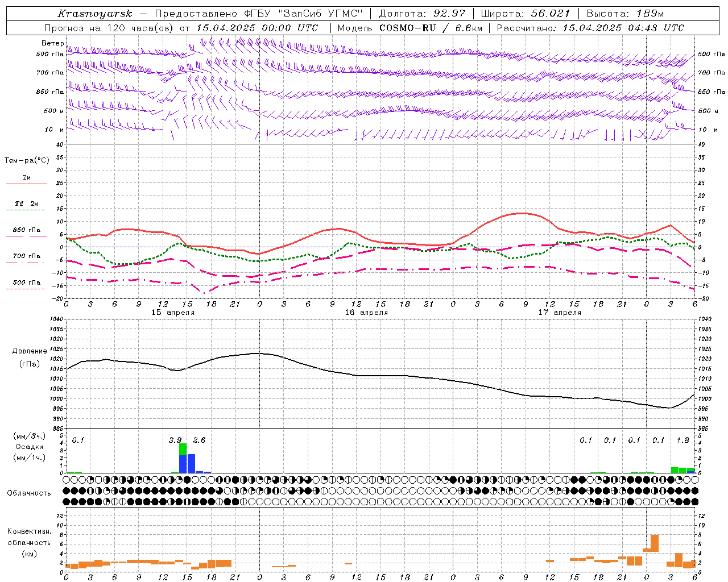Click the 'Тем-ра(°C)' temperature axis label
Viewport: 728px width, 582px height.
tap(27, 161)
